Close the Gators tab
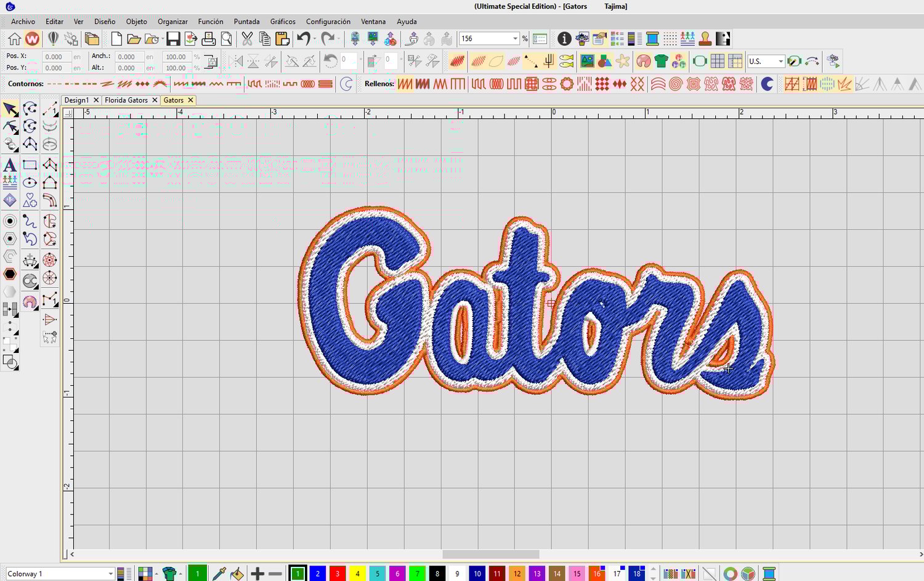 (x=190, y=100)
